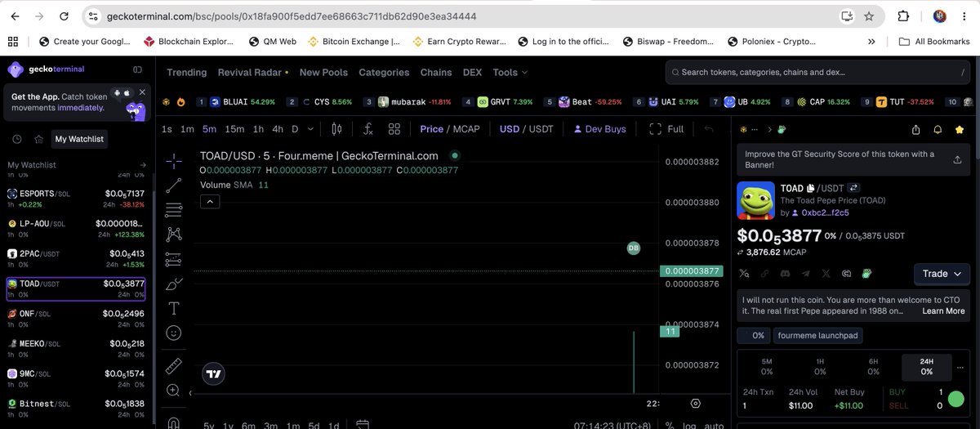Image resolution: width=980 pixels, height=429 pixels.
Task: Switch chart to 1h interval
Action: (258, 129)
